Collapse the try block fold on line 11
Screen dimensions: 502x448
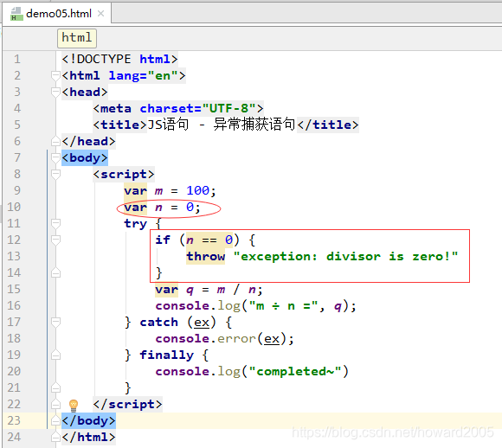coord(55,223)
